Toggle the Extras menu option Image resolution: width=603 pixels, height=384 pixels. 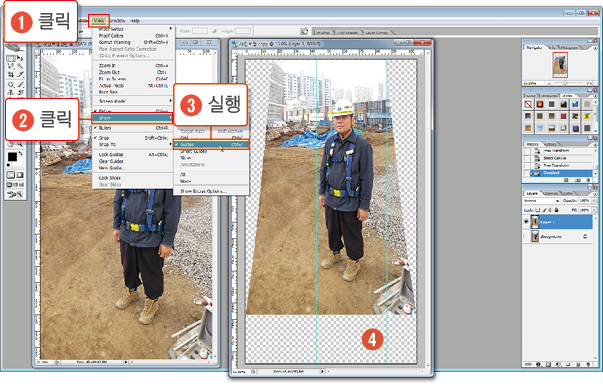(133, 111)
